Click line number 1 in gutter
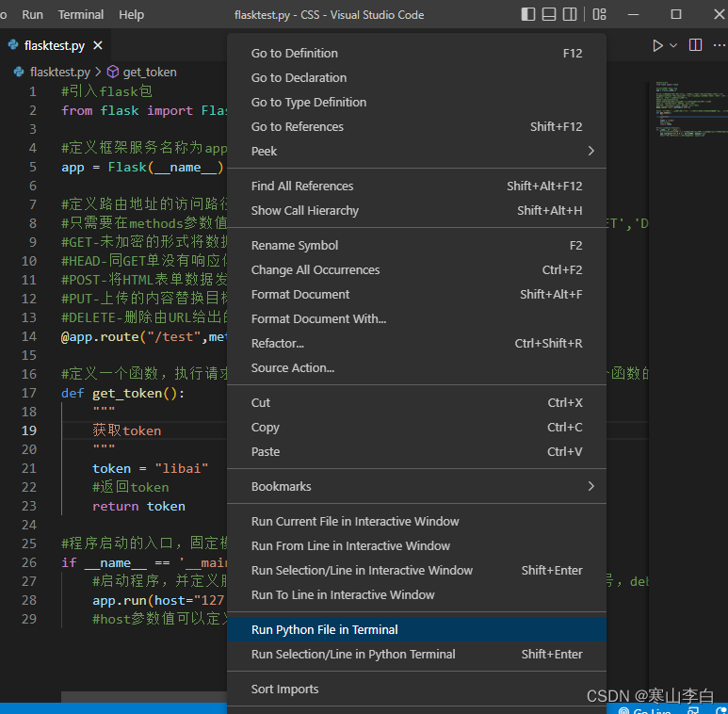The image size is (728, 714). (x=33, y=91)
